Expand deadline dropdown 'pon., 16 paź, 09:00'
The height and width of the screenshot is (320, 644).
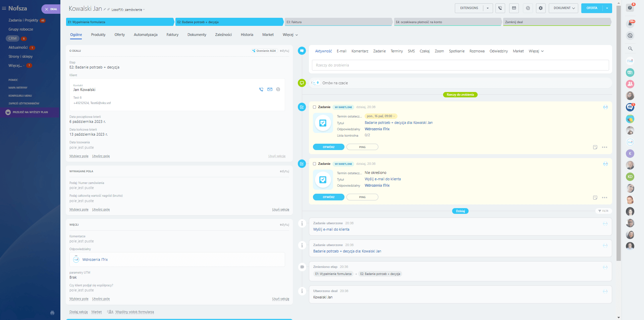coord(381,116)
